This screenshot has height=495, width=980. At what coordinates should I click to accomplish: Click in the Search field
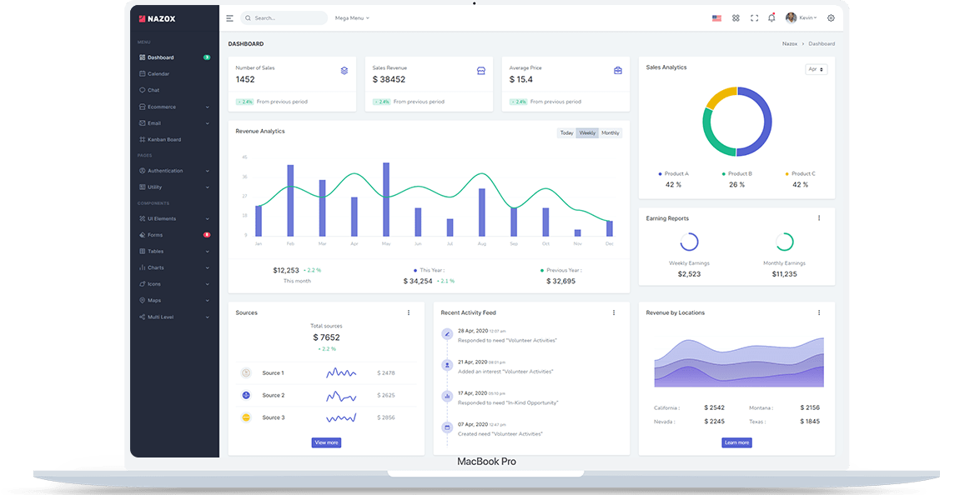tap(284, 18)
